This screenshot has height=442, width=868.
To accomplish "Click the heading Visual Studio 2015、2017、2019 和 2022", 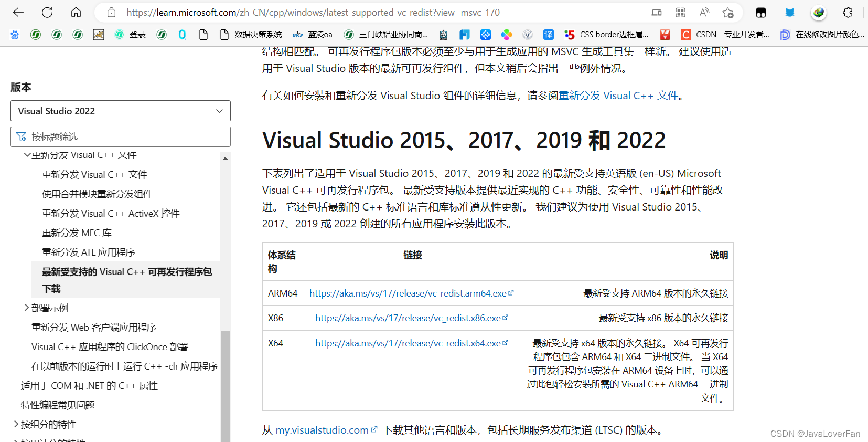I will coord(464,140).
